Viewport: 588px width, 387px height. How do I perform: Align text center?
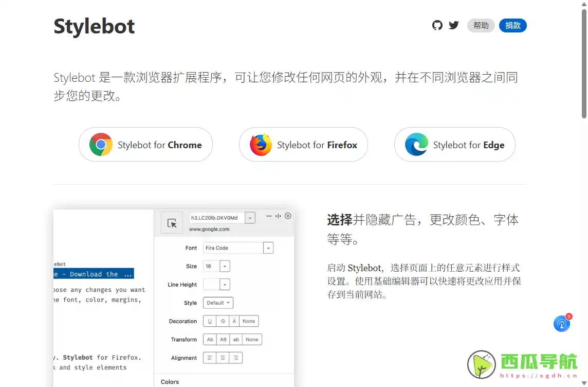coord(223,358)
